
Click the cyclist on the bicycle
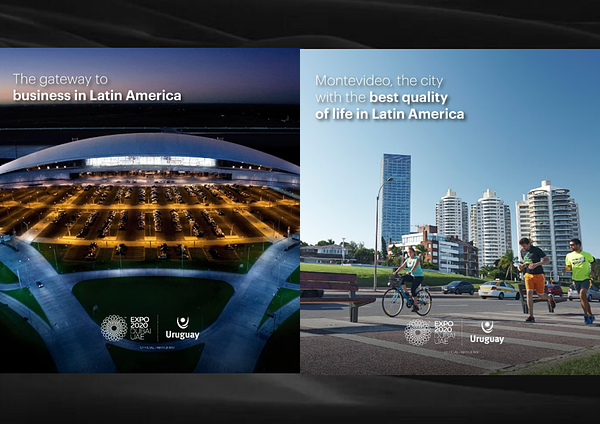click(x=408, y=280)
